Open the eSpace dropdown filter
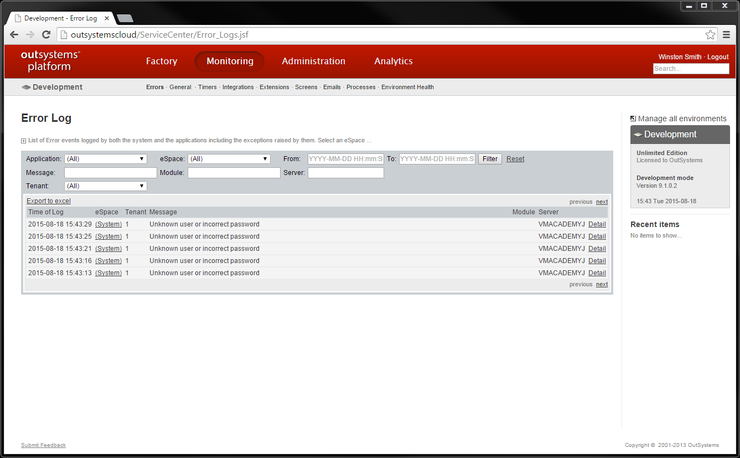The height and width of the screenshot is (458, 740). coord(229,158)
